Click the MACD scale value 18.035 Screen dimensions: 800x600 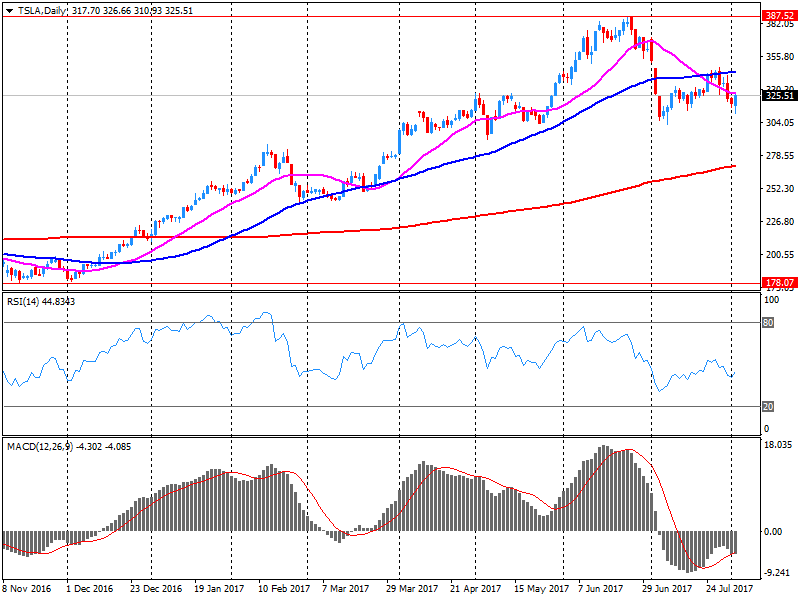(779, 445)
